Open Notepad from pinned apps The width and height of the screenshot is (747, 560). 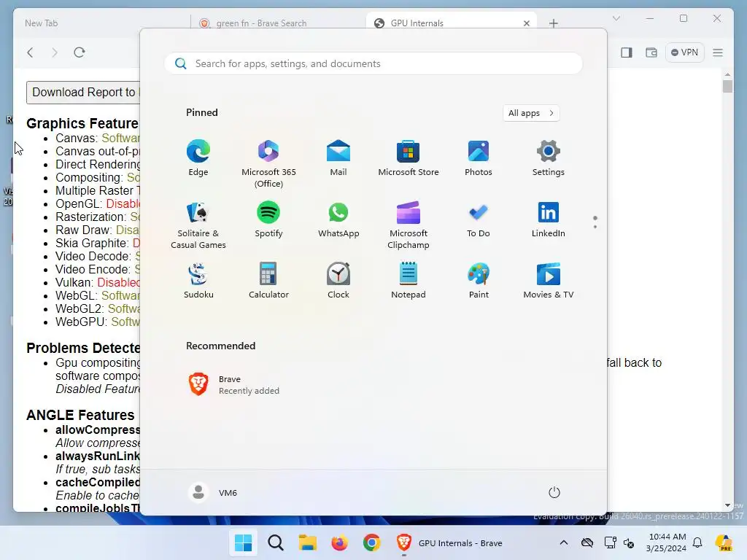point(409,281)
